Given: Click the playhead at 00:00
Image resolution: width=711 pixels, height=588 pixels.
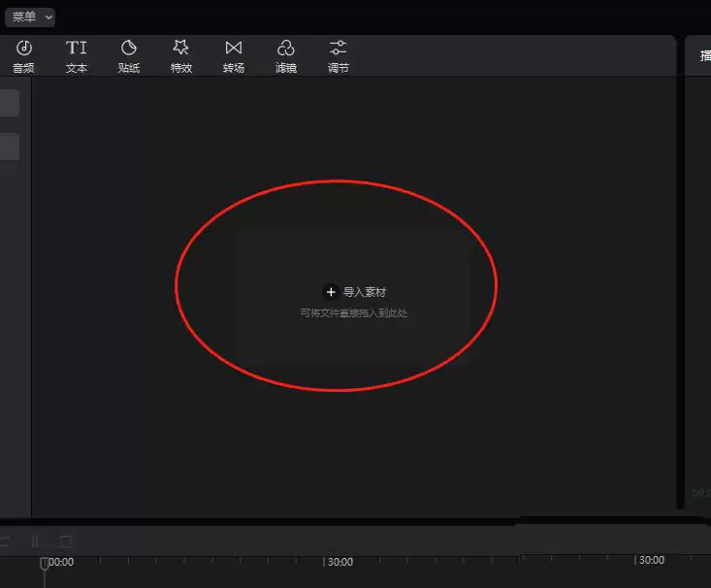Looking at the screenshot, I should pyautogui.click(x=44, y=563).
